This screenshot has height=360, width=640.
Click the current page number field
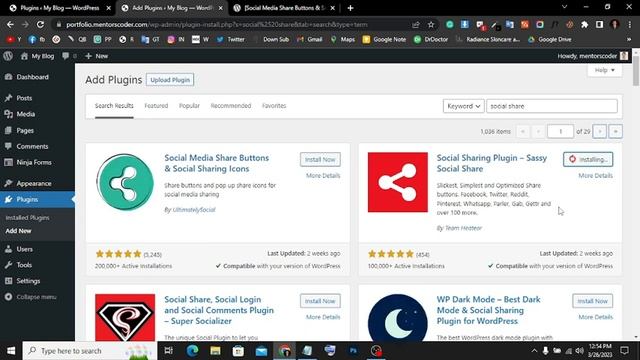(x=560, y=131)
